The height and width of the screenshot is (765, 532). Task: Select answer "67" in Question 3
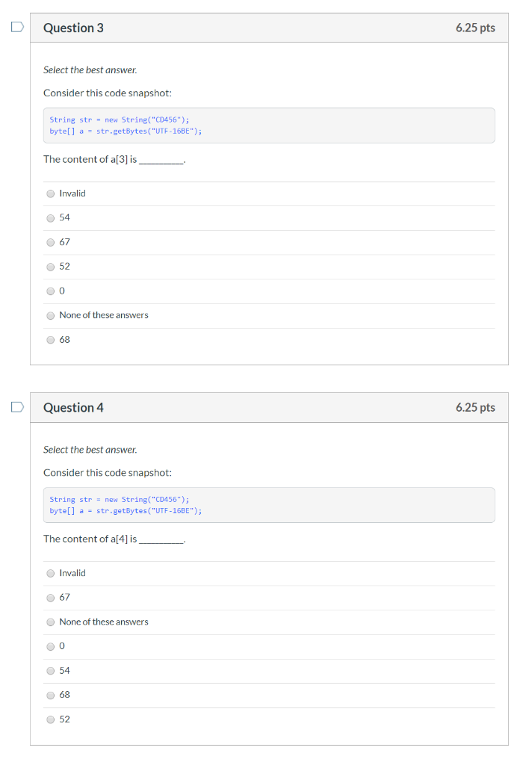50,242
